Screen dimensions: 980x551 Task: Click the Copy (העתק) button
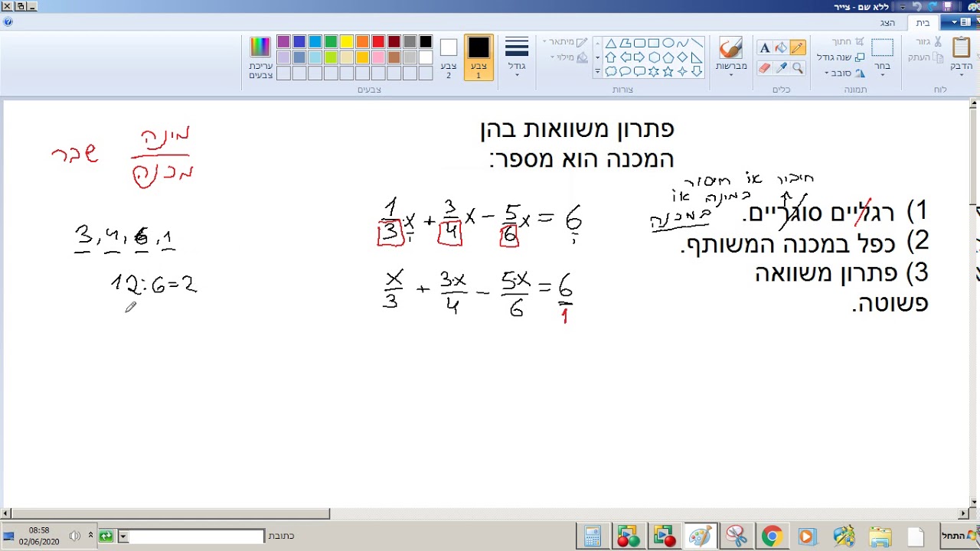[926, 57]
